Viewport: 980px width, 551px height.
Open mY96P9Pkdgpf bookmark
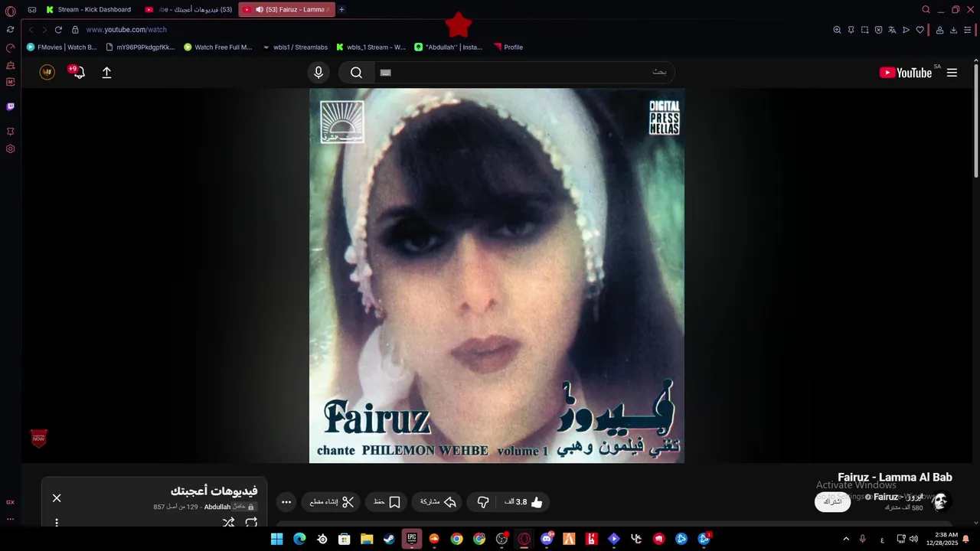tap(140, 47)
